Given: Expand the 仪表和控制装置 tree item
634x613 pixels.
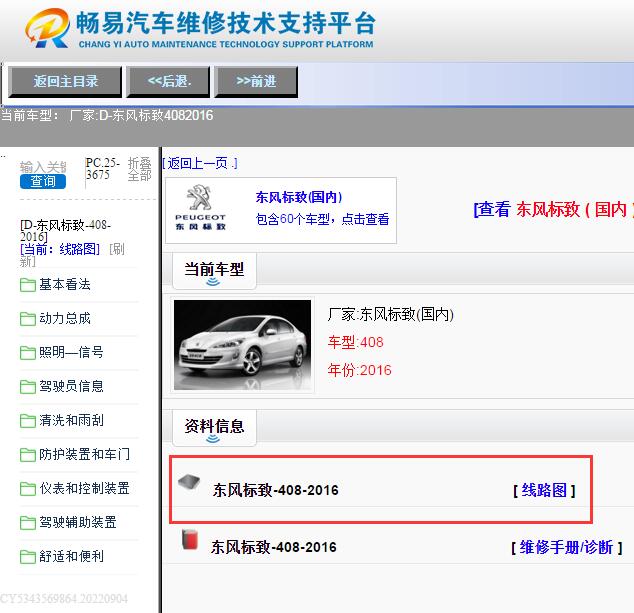Looking at the screenshot, I should 85,488.
